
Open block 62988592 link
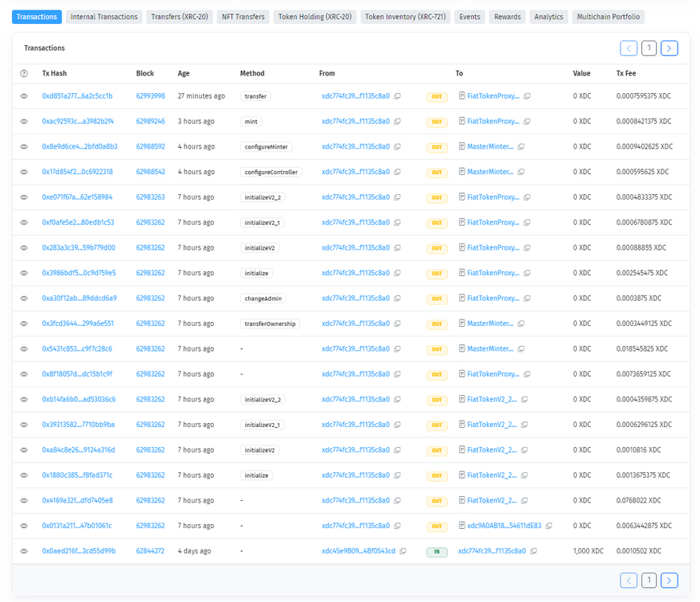point(150,147)
